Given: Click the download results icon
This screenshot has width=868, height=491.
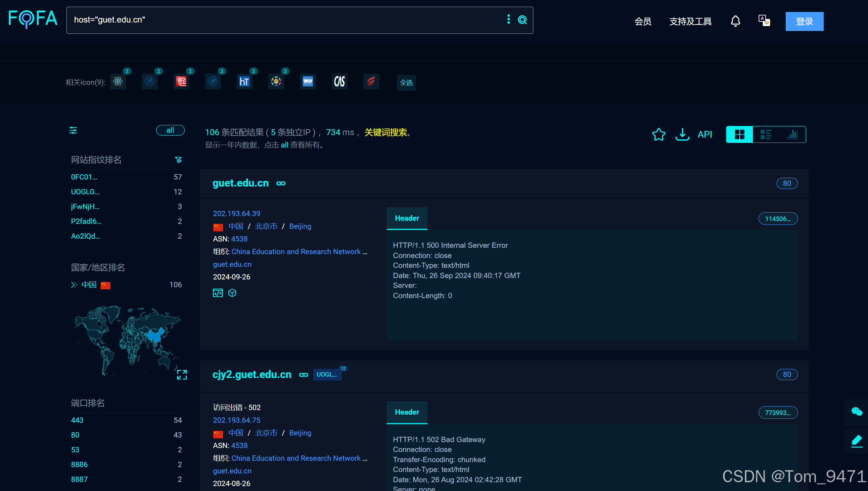Looking at the screenshot, I should (x=682, y=134).
